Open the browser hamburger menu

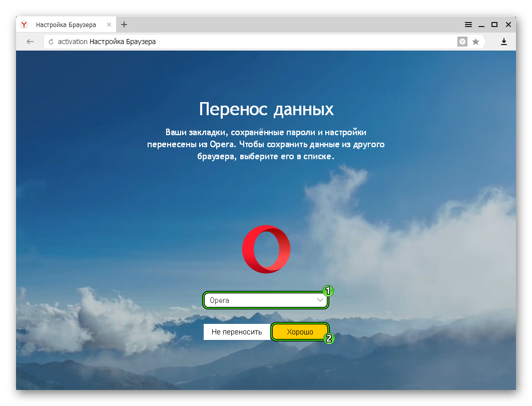click(x=468, y=25)
